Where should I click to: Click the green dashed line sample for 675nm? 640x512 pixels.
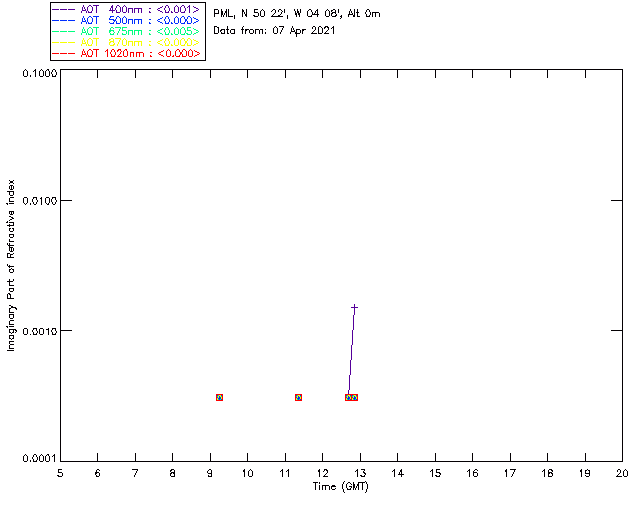coord(64,31)
